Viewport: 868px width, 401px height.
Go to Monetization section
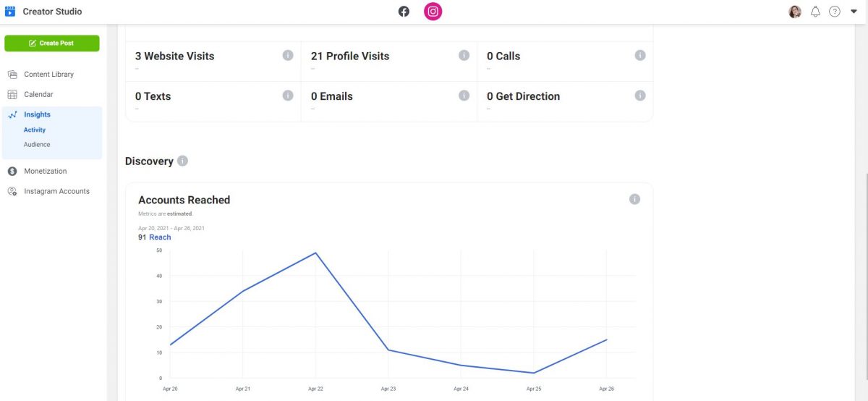pyautogui.click(x=45, y=172)
